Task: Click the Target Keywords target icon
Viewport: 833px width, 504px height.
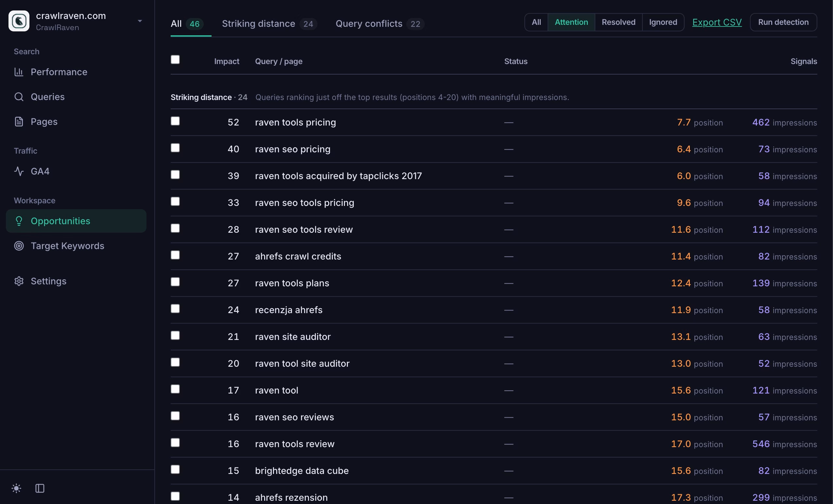Action: tap(19, 246)
